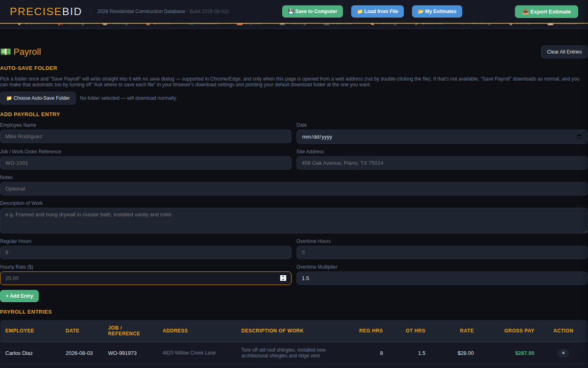Click the Save to Computer button

point(313,11)
